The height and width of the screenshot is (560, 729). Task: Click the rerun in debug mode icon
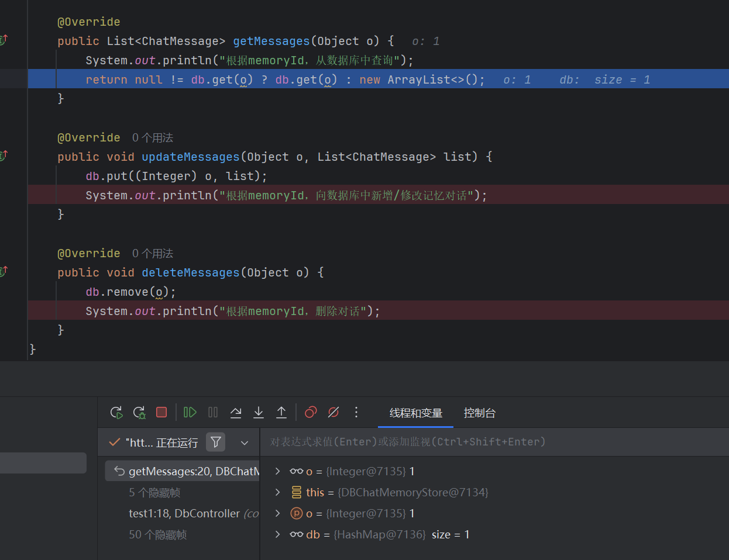tap(139, 413)
